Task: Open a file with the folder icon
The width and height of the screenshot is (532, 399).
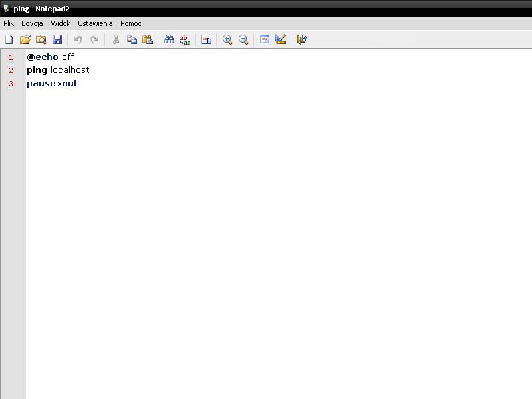Action: [x=25, y=39]
